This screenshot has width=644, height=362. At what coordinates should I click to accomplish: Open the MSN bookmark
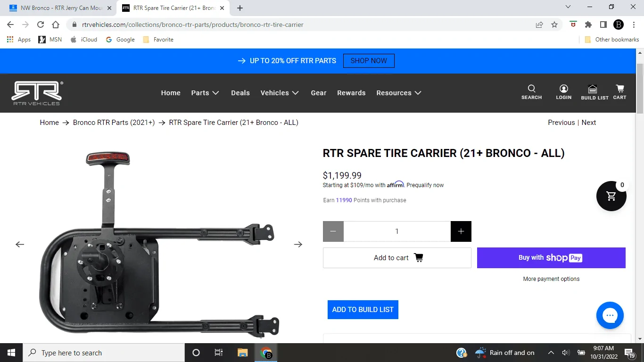(50, 40)
